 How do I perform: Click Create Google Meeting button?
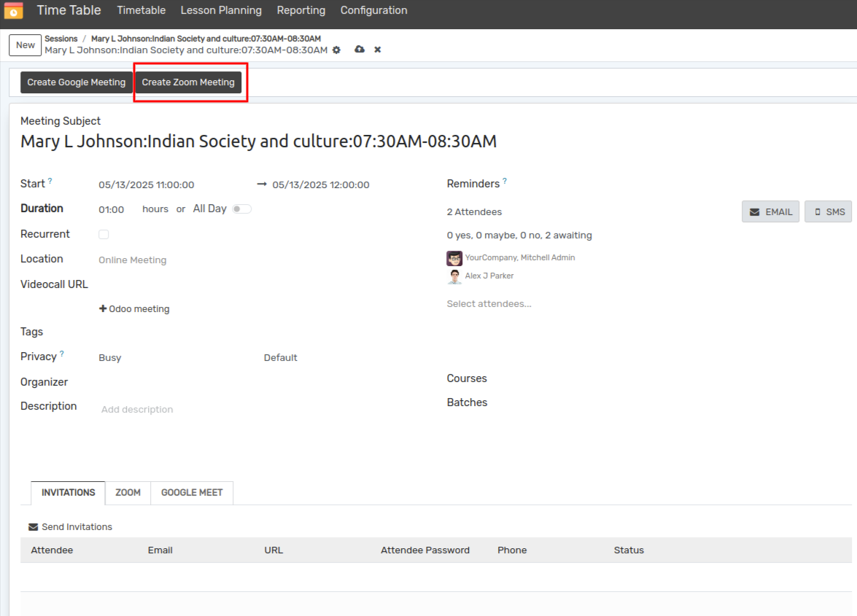click(x=77, y=82)
